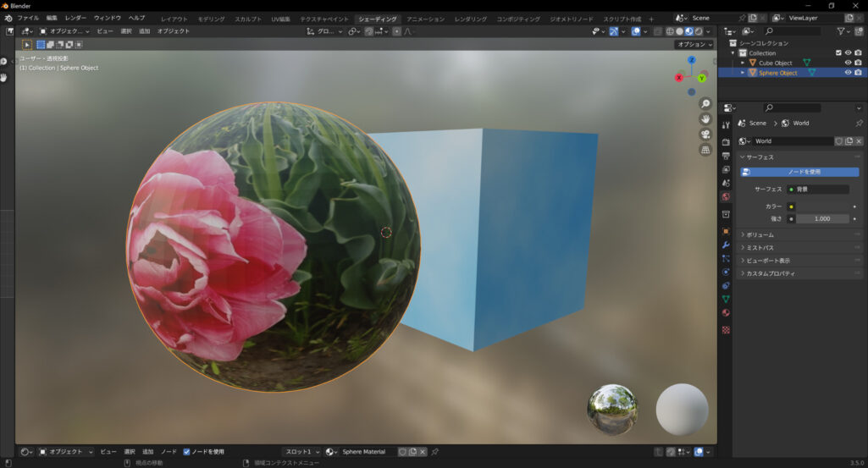Expand the ビューポート表示 panel
The height and width of the screenshot is (468, 868).
click(800, 261)
